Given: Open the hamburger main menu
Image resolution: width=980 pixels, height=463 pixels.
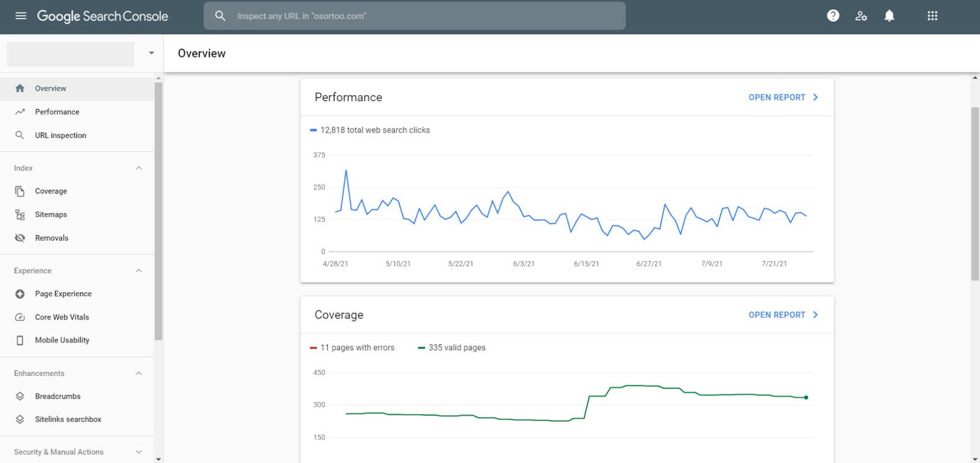Looking at the screenshot, I should (x=21, y=16).
